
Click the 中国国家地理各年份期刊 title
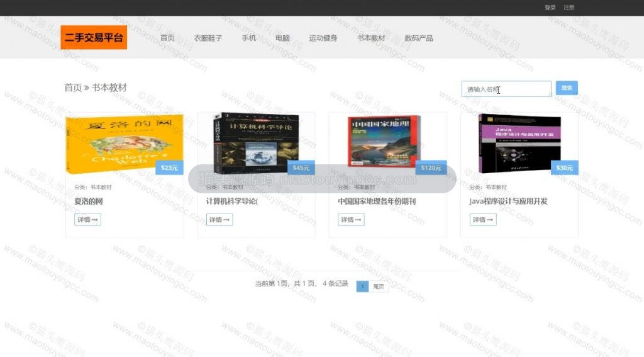click(377, 201)
